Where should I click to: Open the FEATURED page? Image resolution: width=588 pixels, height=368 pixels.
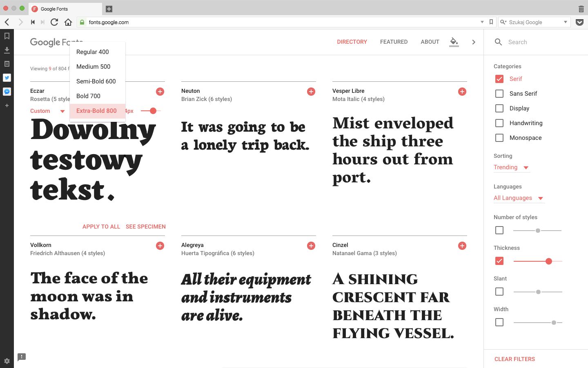[394, 42]
